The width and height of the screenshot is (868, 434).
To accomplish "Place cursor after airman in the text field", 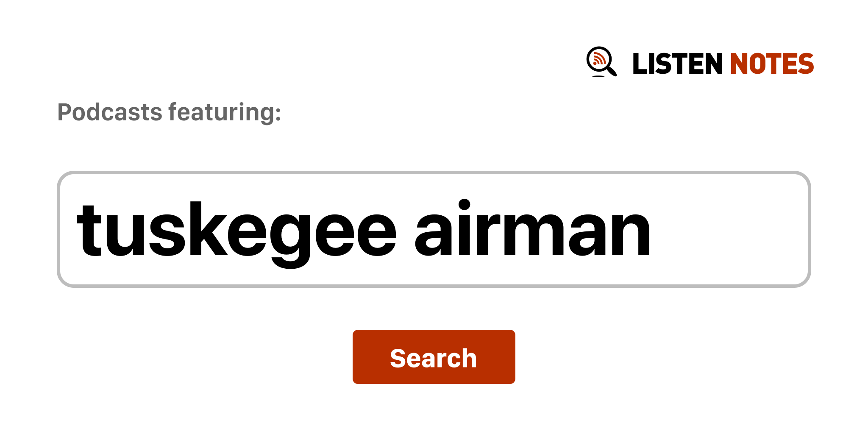I will [654, 229].
